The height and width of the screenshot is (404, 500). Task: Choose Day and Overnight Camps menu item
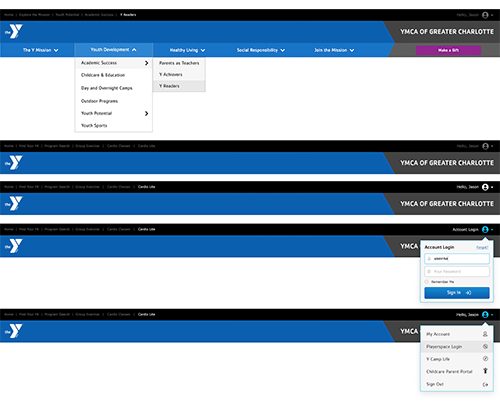pyautogui.click(x=114, y=88)
